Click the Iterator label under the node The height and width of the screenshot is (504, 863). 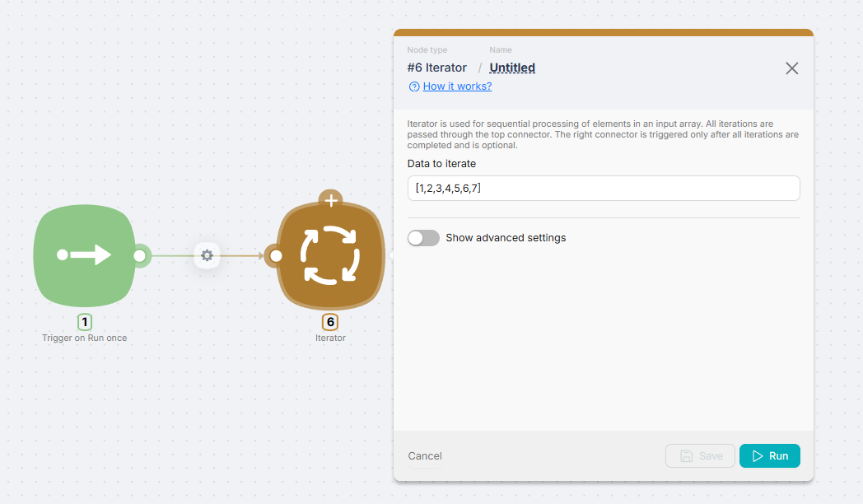point(330,337)
